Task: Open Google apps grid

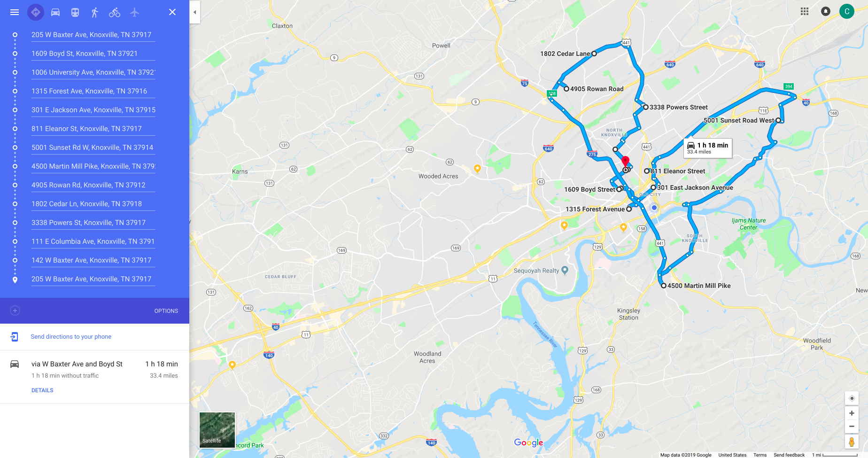Action: click(805, 11)
